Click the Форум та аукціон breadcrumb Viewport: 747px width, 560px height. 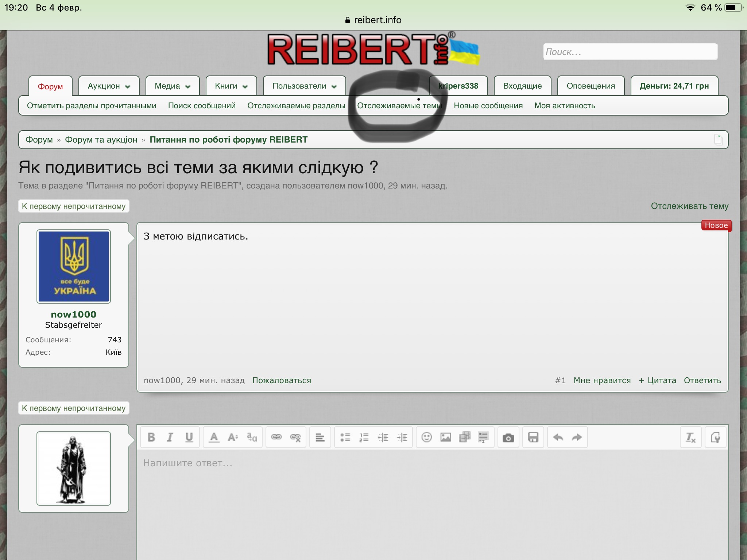pyautogui.click(x=101, y=140)
